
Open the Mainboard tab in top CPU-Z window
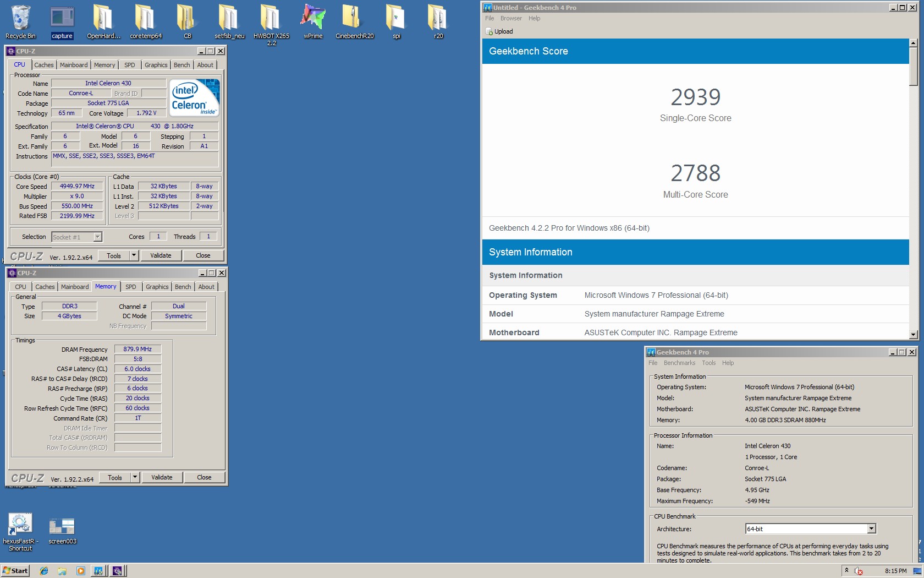point(74,65)
